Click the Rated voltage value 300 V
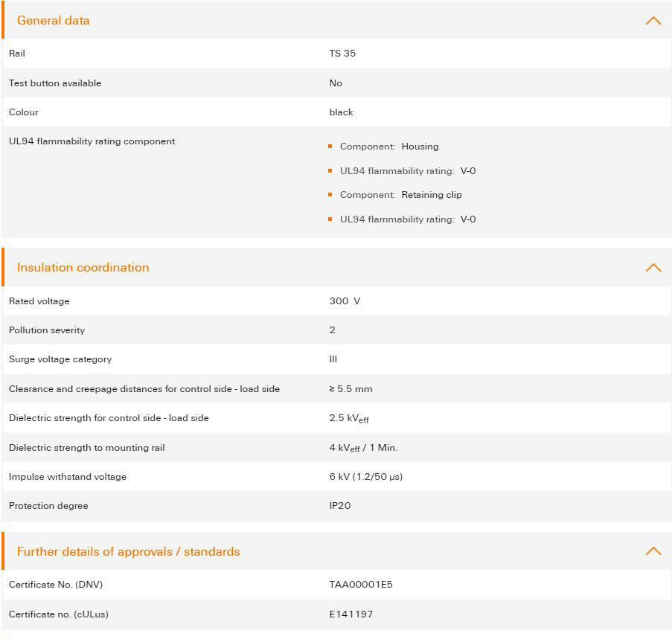Viewport: 672px width, 639px height. pos(345,301)
